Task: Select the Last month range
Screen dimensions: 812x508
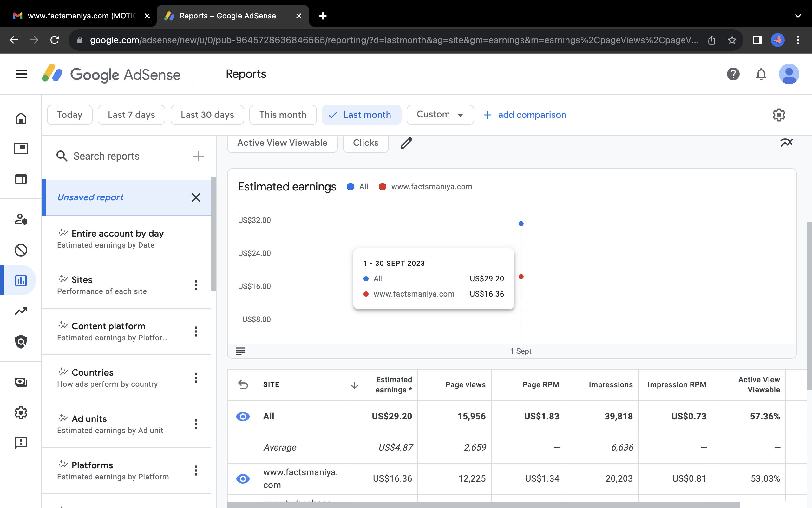Action: 361,115
